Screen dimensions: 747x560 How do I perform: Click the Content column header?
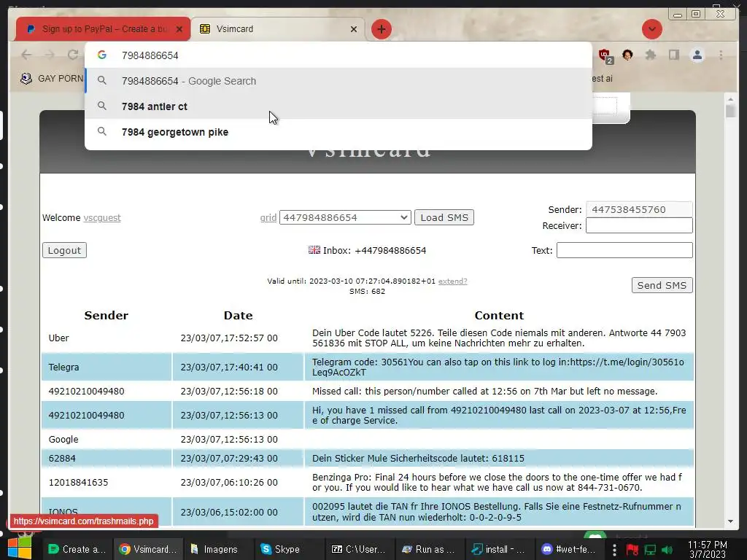click(x=499, y=315)
